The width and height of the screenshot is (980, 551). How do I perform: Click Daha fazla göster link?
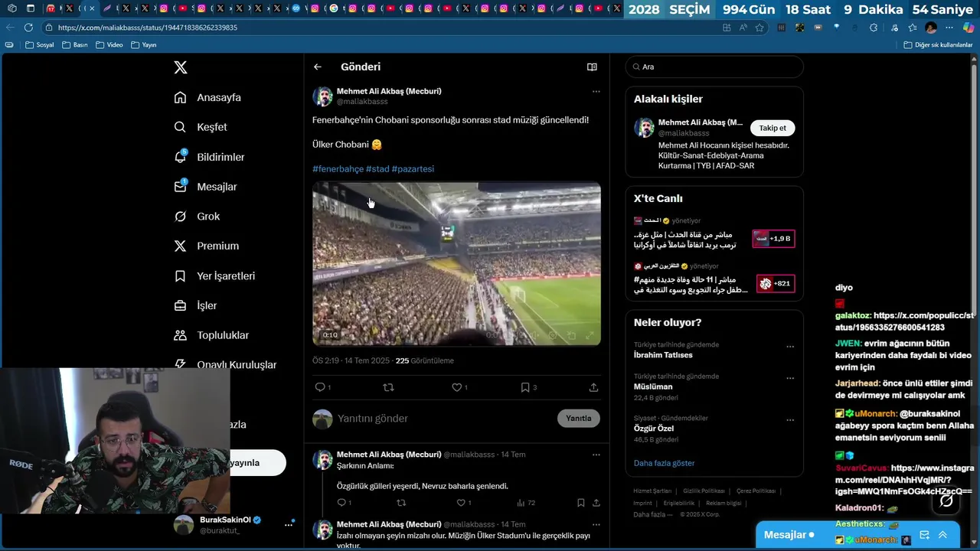(664, 463)
